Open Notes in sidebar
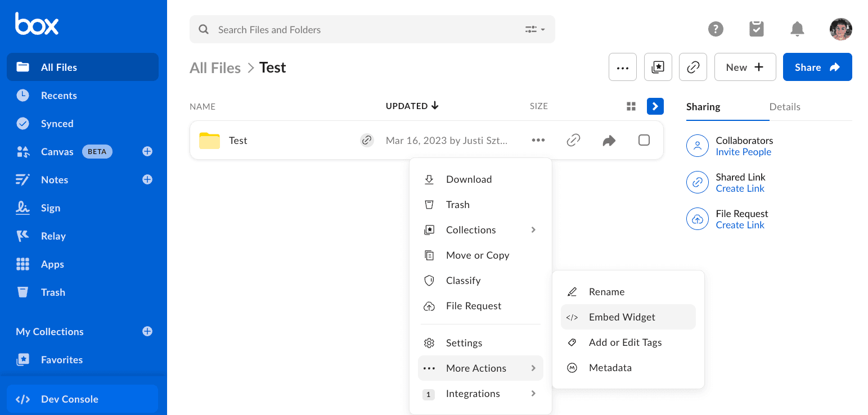This screenshot has height=415, width=868. (x=54, y=179)
